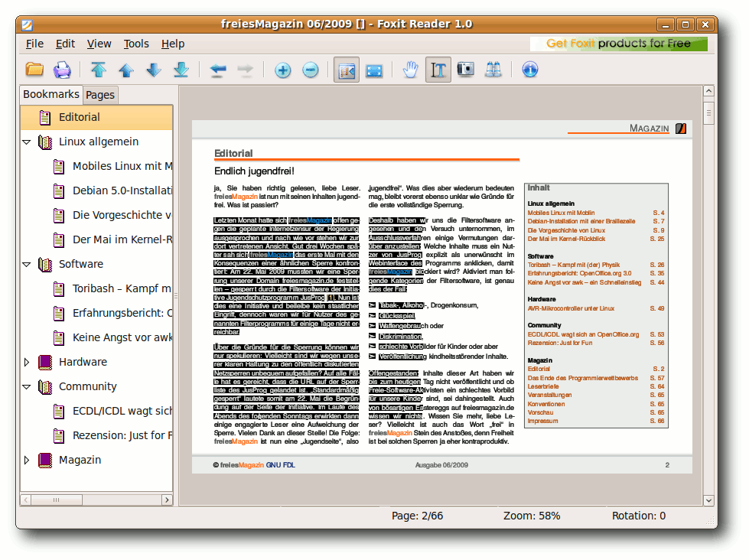Go to first page arrow icon
The image size is (749, 560).
99,70
